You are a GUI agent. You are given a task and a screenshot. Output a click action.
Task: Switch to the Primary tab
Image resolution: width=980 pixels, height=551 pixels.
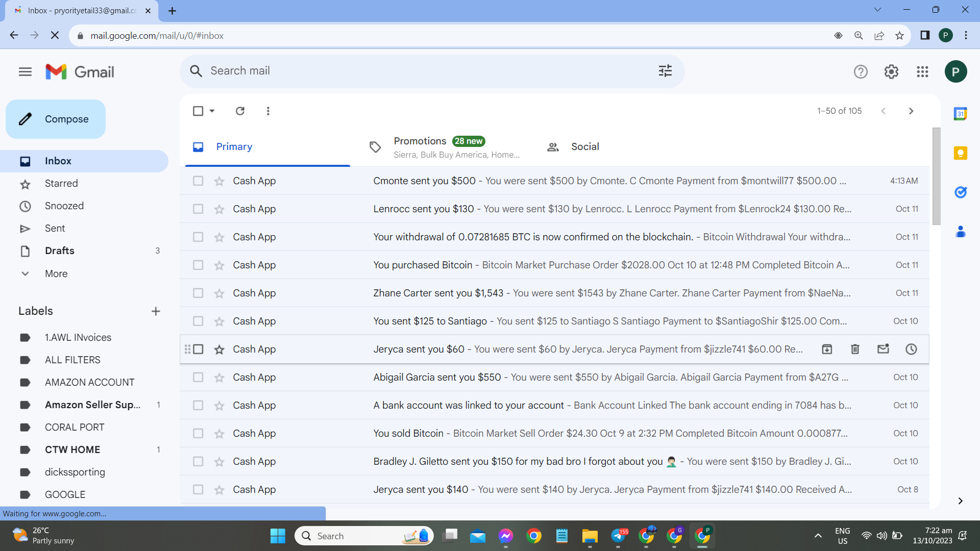tap(267, 147)
